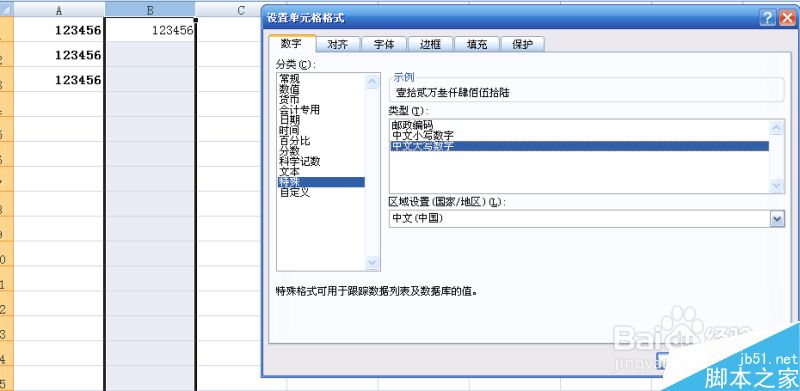Viewport: 800px width, 391px height.
Task: Click cell A1 with bold 123456
Action: tap(59, 30)
